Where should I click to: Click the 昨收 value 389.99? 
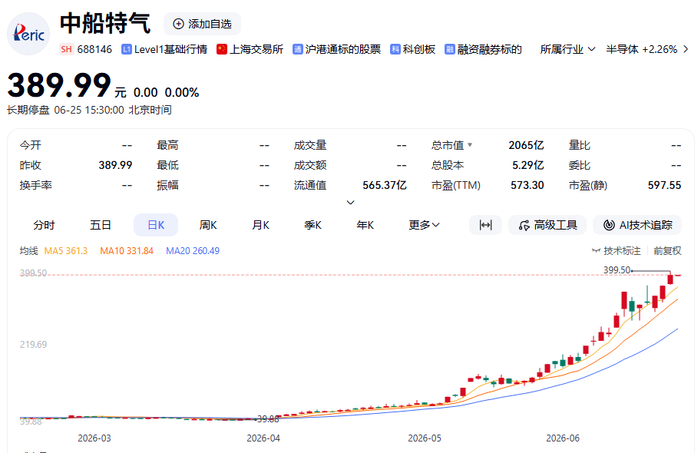tap(115, 165)
